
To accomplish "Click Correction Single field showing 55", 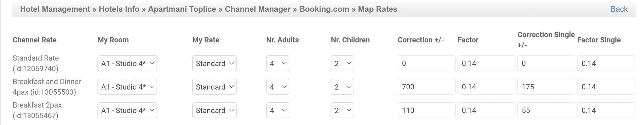I will 546,110.
